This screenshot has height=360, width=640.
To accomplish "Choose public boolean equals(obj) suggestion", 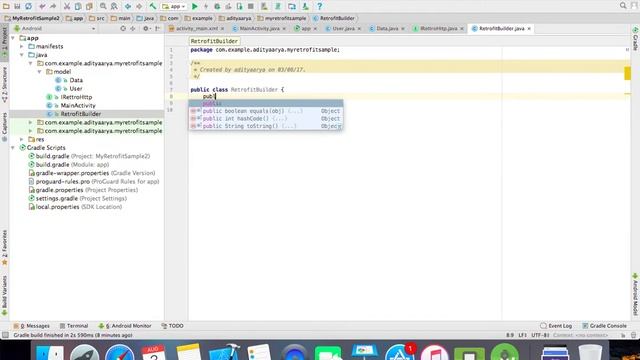I will [x=265, y=111].
